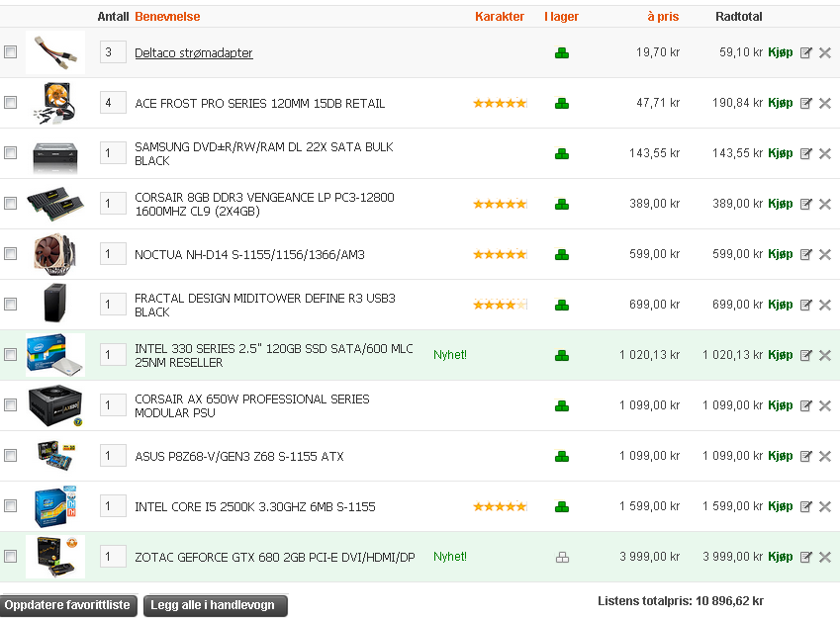Viewport: 840px width, 621px height.
Task: Edit the INTEL 330 SERIES SSD row
Action: 805,355
